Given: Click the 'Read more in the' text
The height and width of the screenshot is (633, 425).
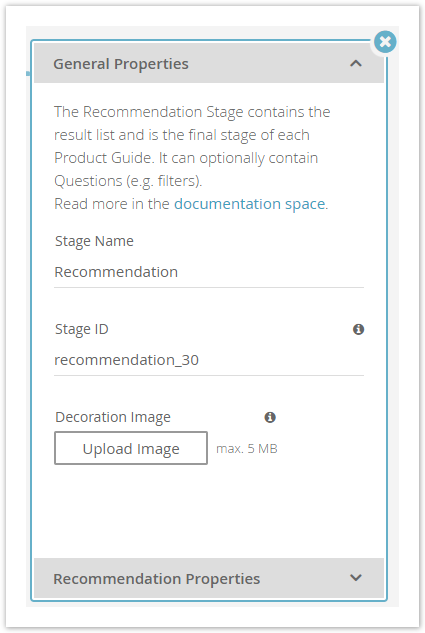Looking at the screenshot, I should (111, 204).
